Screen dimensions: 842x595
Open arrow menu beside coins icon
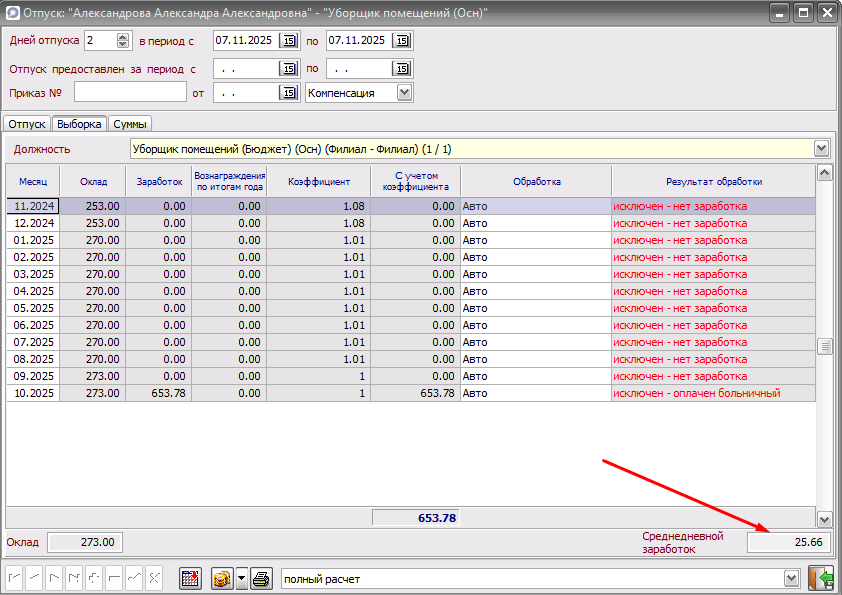point(241,579)
